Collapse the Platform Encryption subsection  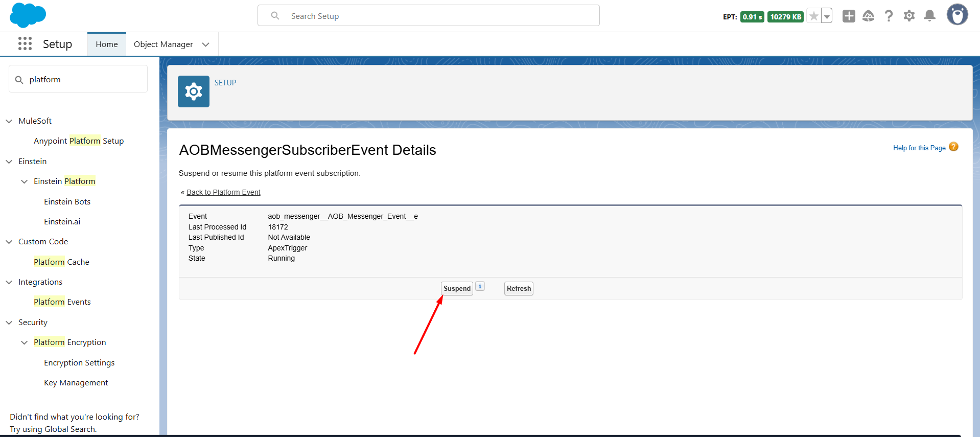point(25,342)
